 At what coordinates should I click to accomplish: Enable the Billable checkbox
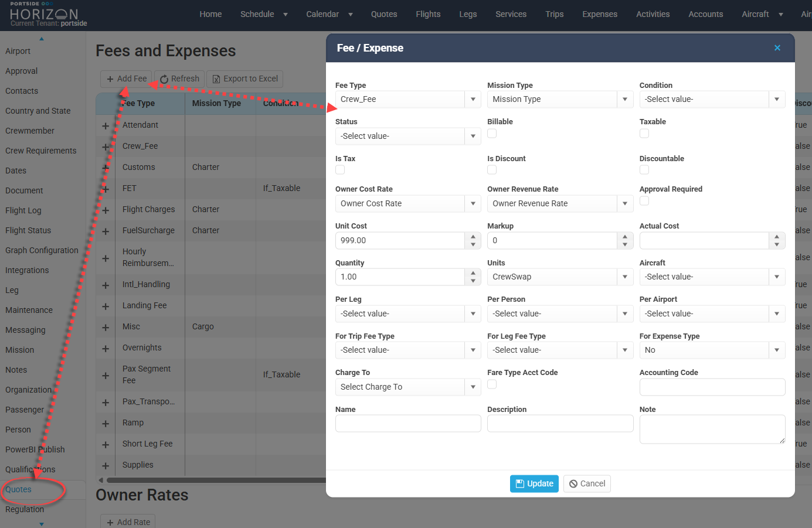(492, 134)
